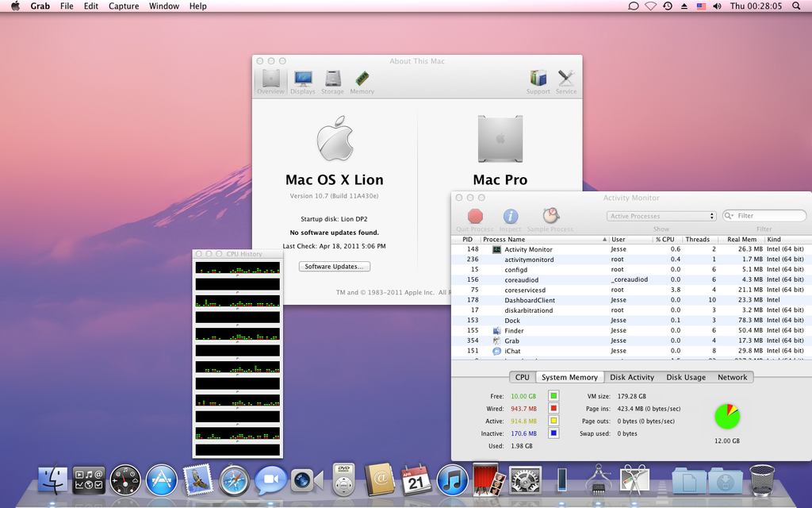812x508 pixels.
Task: Open the Apple menu
Action: point(16,6)
